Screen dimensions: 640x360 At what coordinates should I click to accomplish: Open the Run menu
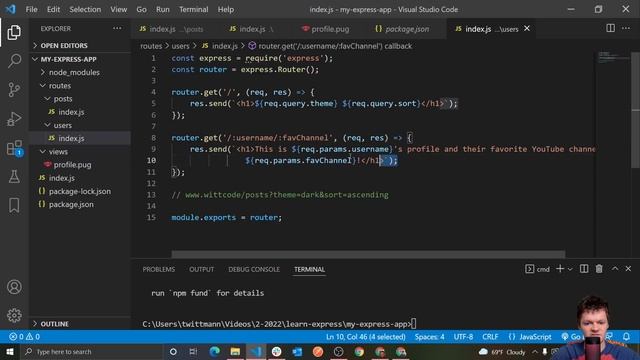tap(162, 9)
